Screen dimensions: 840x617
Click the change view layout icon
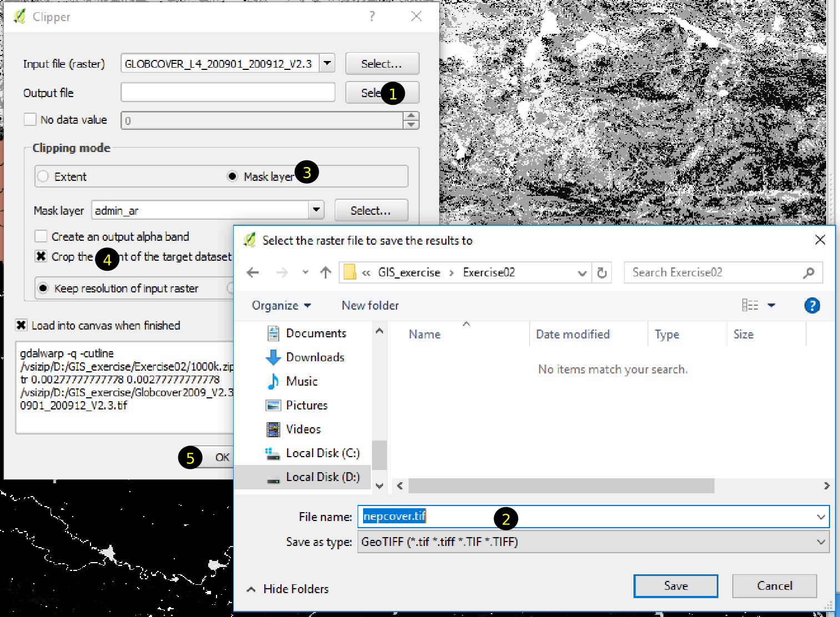point(750,305)
